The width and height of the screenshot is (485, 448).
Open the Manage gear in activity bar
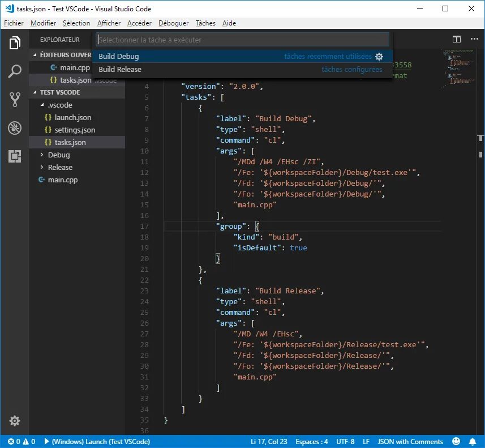[x=15, y=421]
